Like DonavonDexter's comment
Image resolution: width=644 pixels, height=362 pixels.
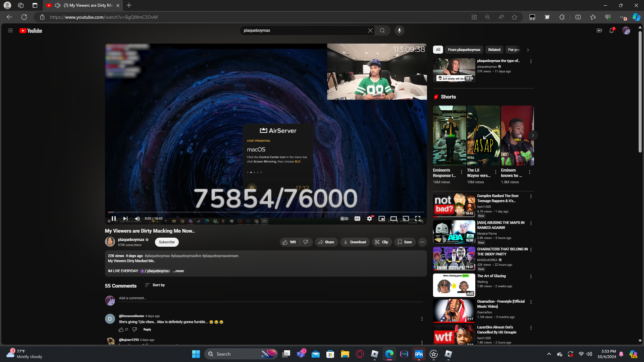(x=121, y=330)
